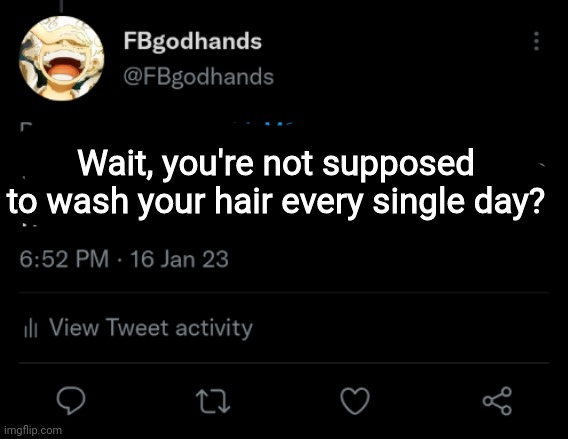568x439 pixels.
Task: Click the FBgodhands display name
Action: click(192, 41)
